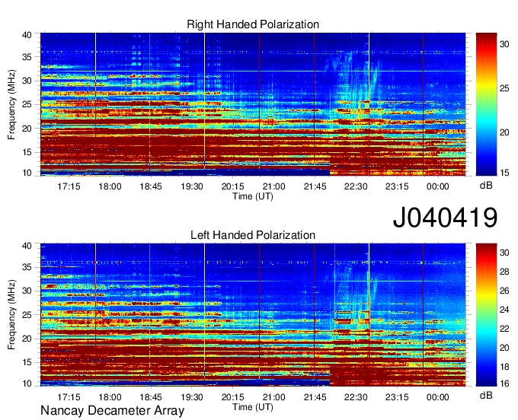Click the "18:45" tick under Right Handed plot
This screenshot has width=518, height=420.
(151, 186)
